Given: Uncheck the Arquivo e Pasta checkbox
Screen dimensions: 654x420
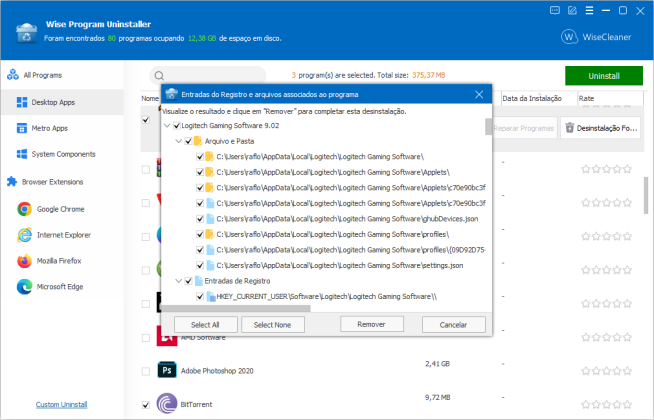Looking at the screenshot, I should 188,141.
